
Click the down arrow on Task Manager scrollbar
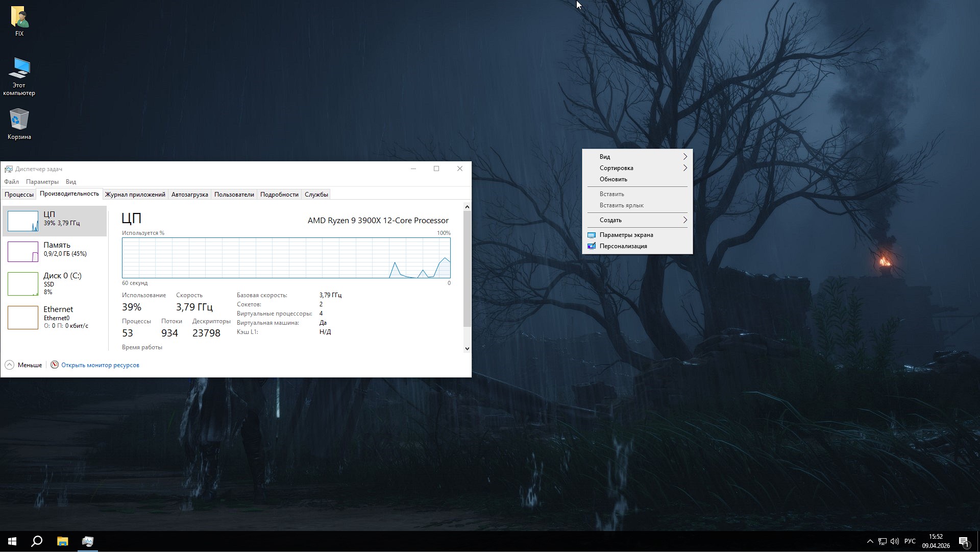(x=467, y=348)
